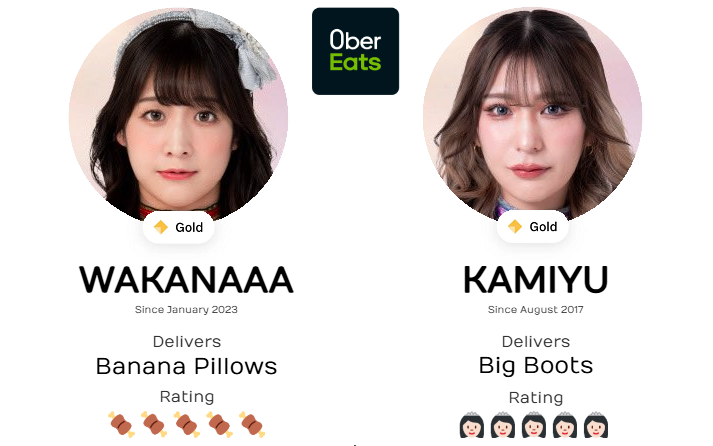The image size is (713, 446).
Task: Click the Ober Eats logo
Action: pyautogui.click(x=355, y=51)
